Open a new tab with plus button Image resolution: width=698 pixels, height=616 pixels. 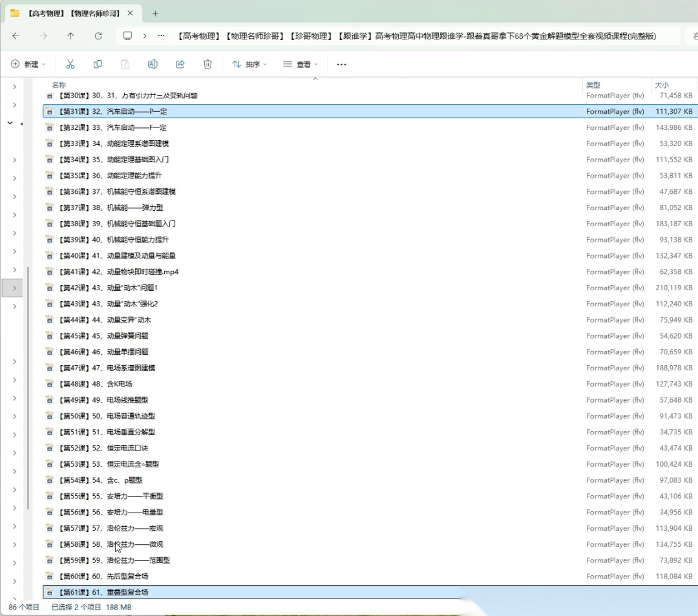155,13
